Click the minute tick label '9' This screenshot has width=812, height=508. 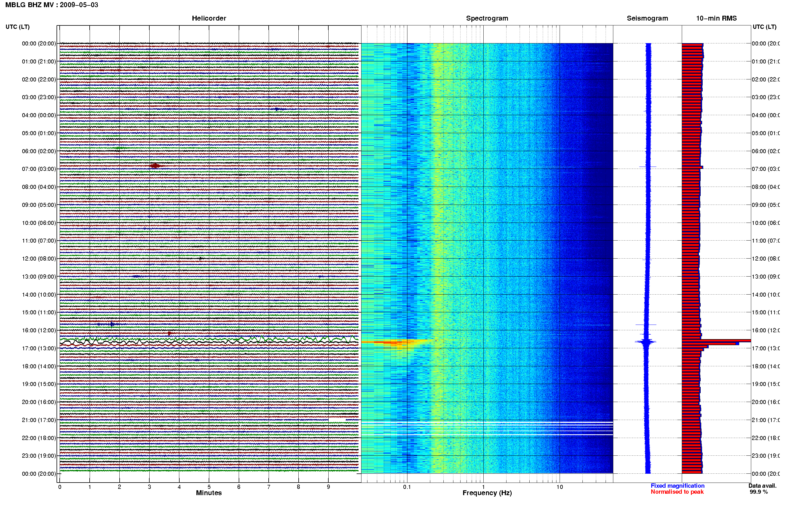pyautogui.click(x=328, y=487)
